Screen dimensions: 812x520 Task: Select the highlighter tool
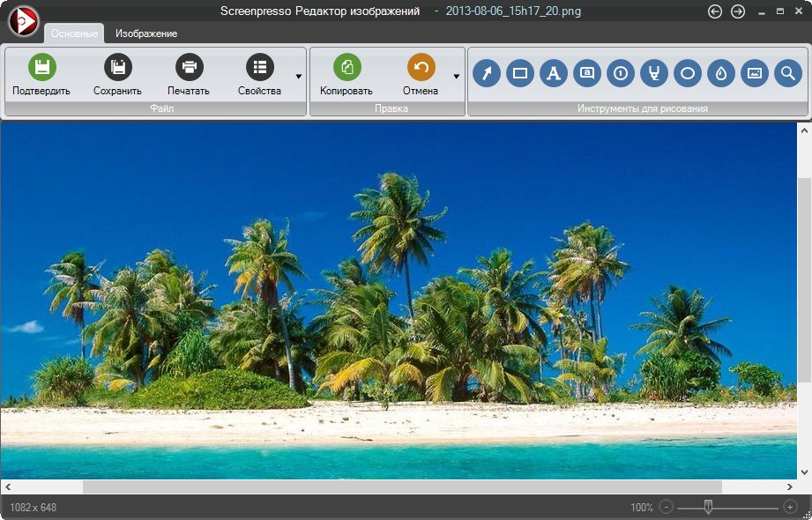click(654, 73)
